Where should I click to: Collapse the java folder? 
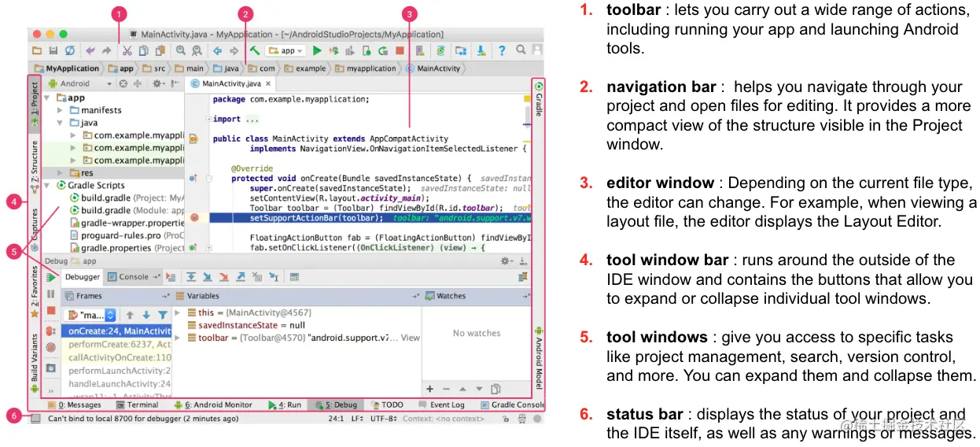click(61, 123)
